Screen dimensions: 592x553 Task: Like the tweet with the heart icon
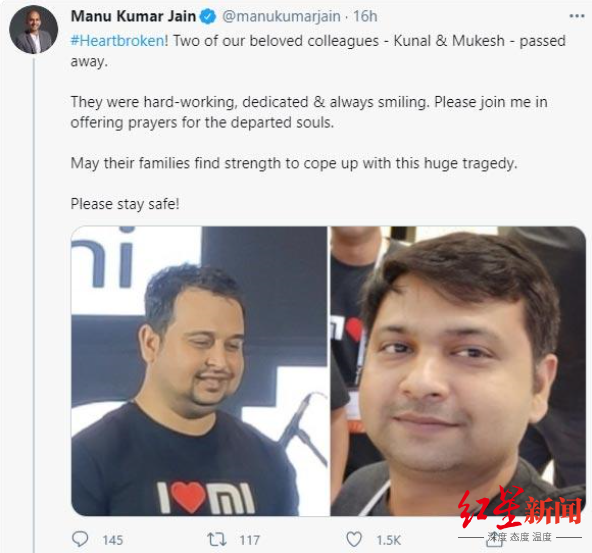point(354,539)
